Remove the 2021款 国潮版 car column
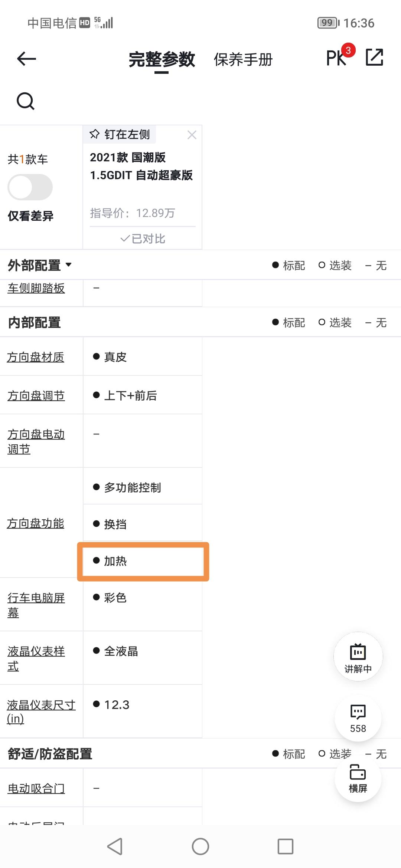401x868 pixels. tap(192, 135)
